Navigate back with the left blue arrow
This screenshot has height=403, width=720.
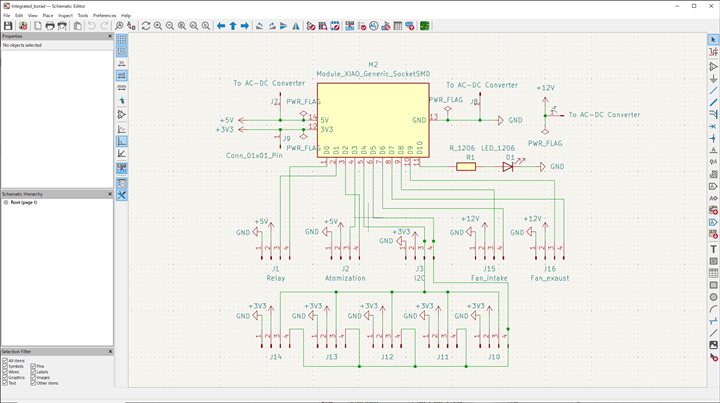(221, 26)
